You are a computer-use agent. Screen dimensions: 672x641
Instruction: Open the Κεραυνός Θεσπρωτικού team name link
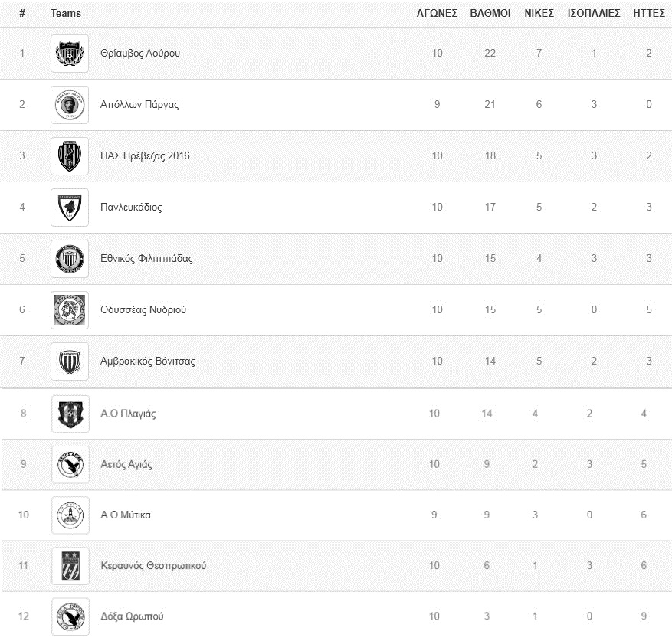pos(153,566)
